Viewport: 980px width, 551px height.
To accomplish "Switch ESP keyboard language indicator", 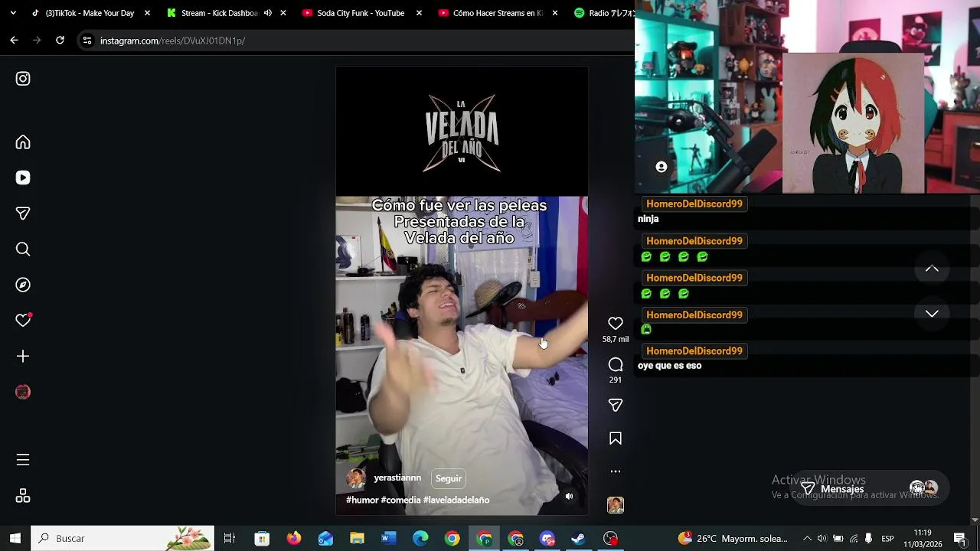I will (887, 539).
